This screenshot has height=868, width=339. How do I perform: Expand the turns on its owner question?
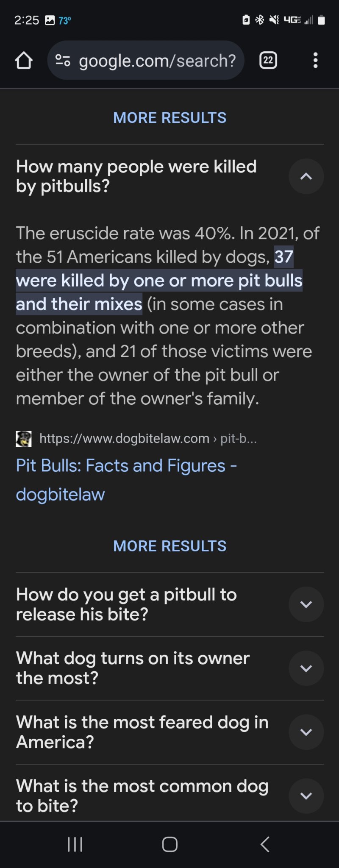[x=306, y=668]
